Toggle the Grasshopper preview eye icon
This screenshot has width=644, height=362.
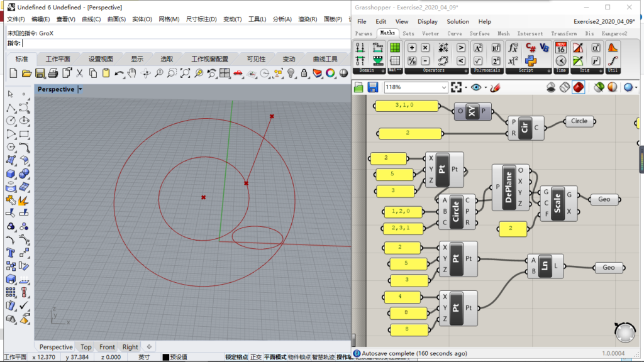point(476,87)
